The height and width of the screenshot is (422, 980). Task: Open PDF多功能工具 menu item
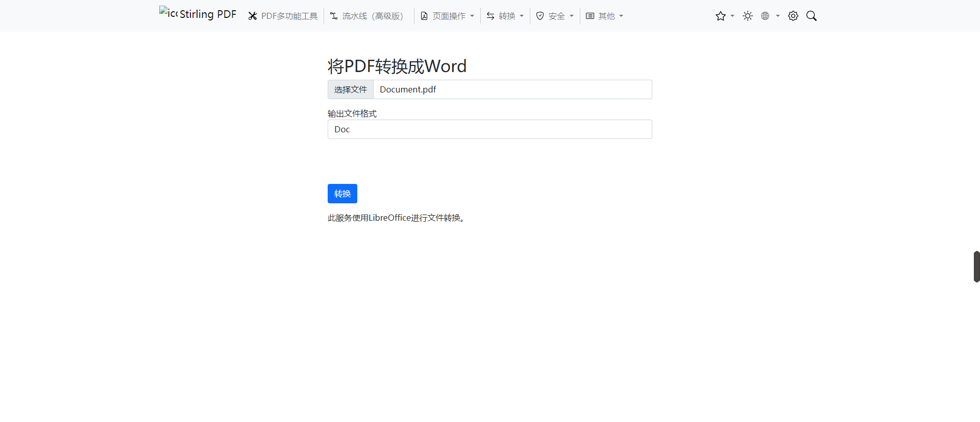[x=283, y=16]
